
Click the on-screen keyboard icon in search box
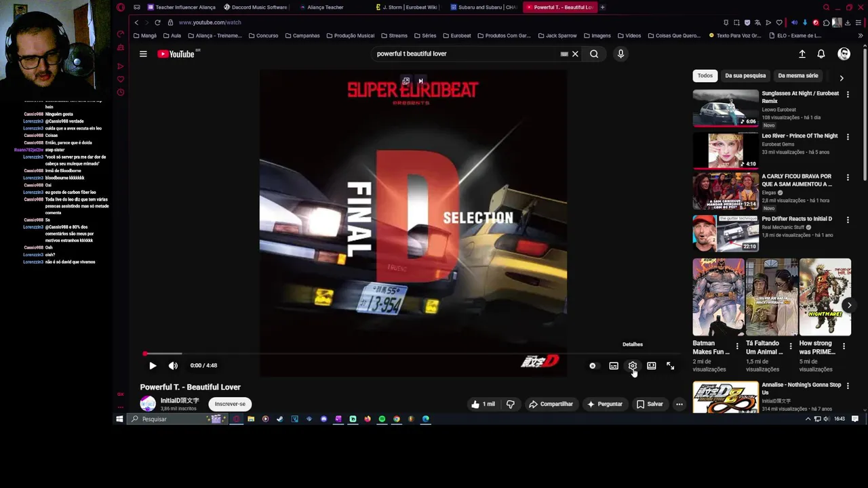564,54
